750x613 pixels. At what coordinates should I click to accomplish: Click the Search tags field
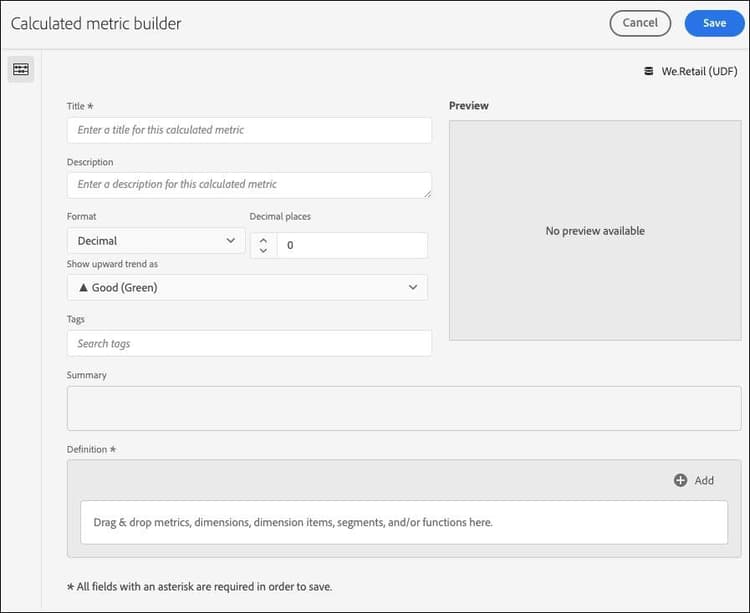249,344
